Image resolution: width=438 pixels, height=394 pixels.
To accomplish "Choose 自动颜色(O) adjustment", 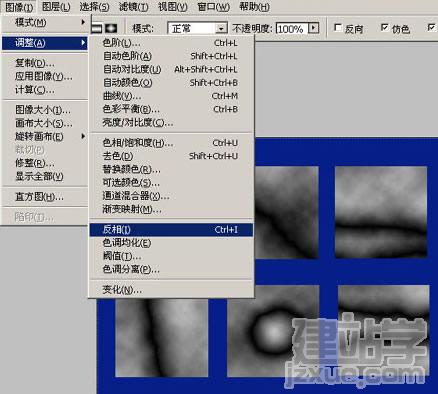I will pyautogui.click(x=171, y=83).
